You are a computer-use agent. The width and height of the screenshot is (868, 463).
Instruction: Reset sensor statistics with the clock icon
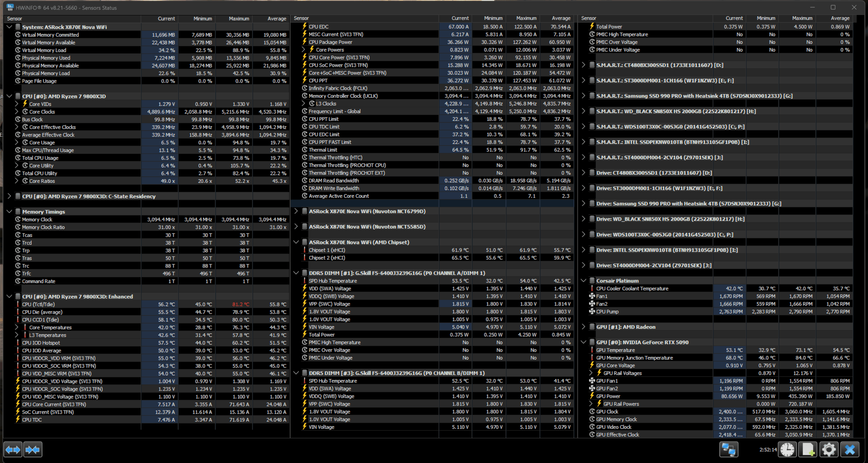pyautogui.click(x=787, y=450)
